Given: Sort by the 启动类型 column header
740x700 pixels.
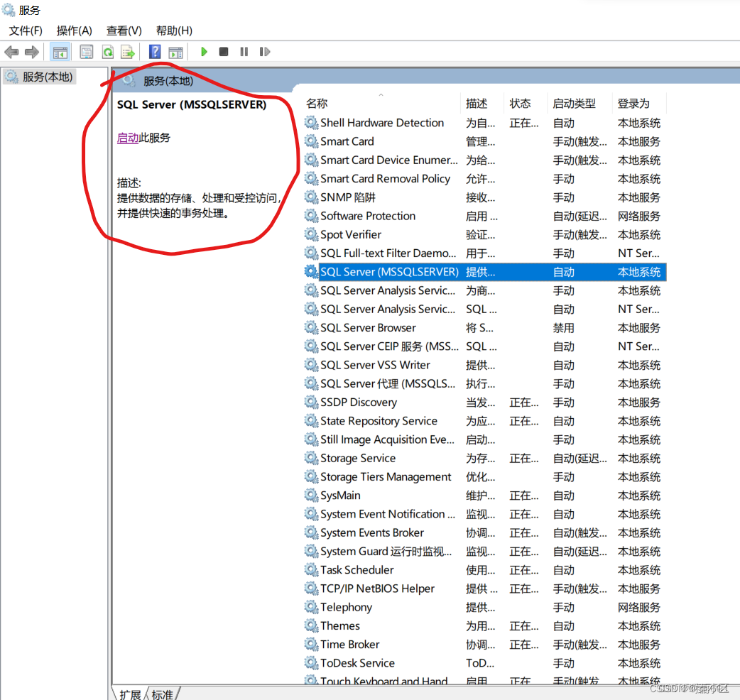Looking at the screenshot, I should coord(580,104).
